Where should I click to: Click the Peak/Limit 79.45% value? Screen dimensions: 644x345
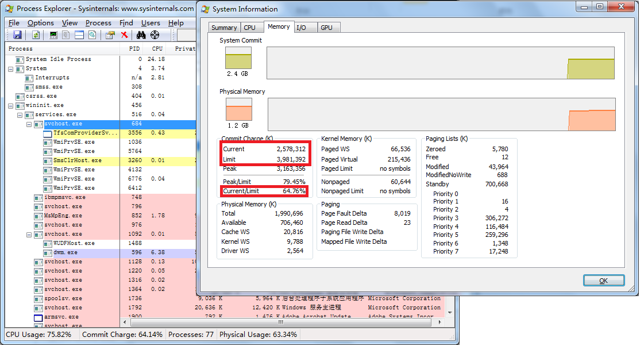[294, 182]
